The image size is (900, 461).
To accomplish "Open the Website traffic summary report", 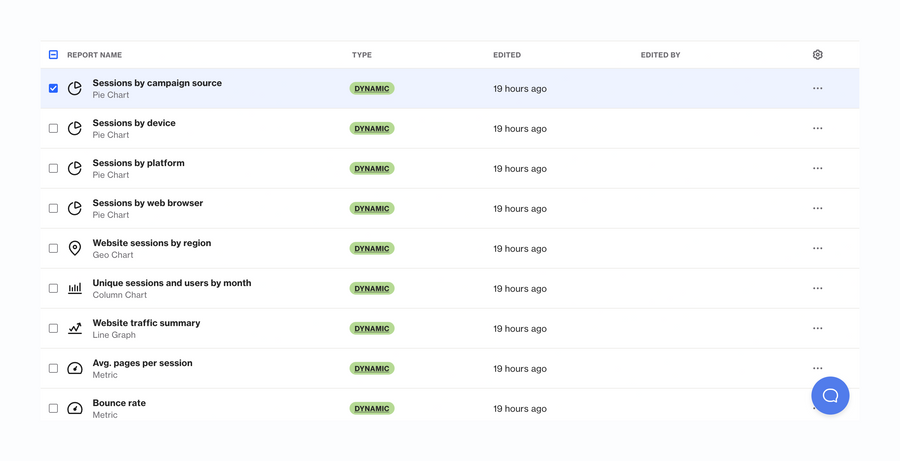I will [146, 323].
